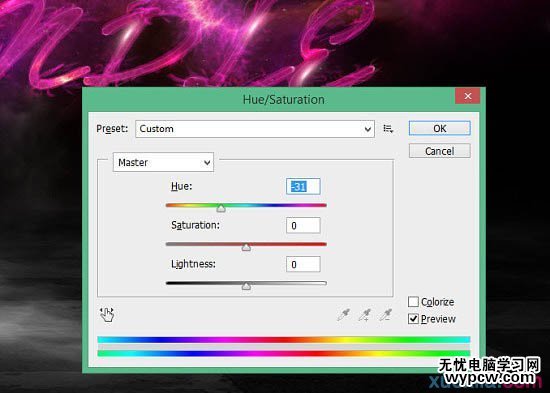Click the Lightness label
The image size is (550, 393).
coord(193,264)
